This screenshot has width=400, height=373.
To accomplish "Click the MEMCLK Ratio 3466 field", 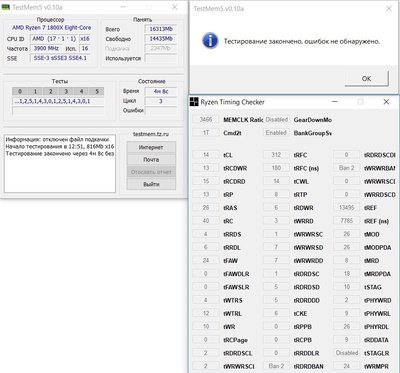I will [206, 119].
